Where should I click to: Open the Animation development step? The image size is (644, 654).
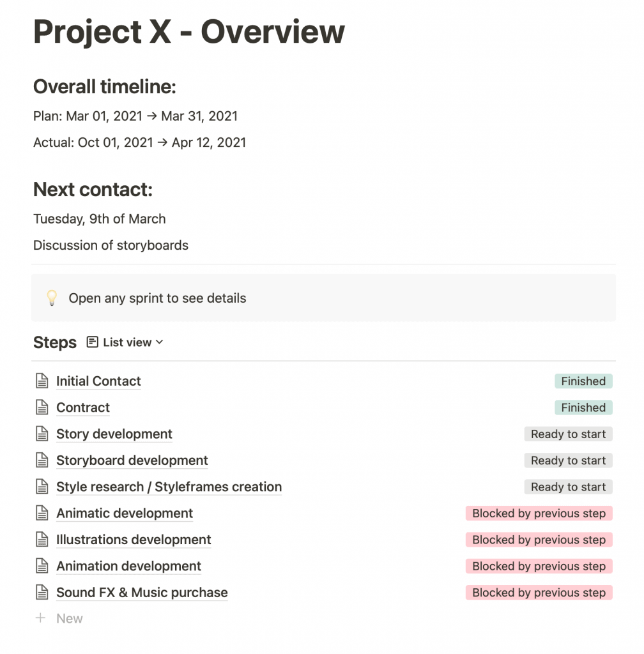point(128,566)
